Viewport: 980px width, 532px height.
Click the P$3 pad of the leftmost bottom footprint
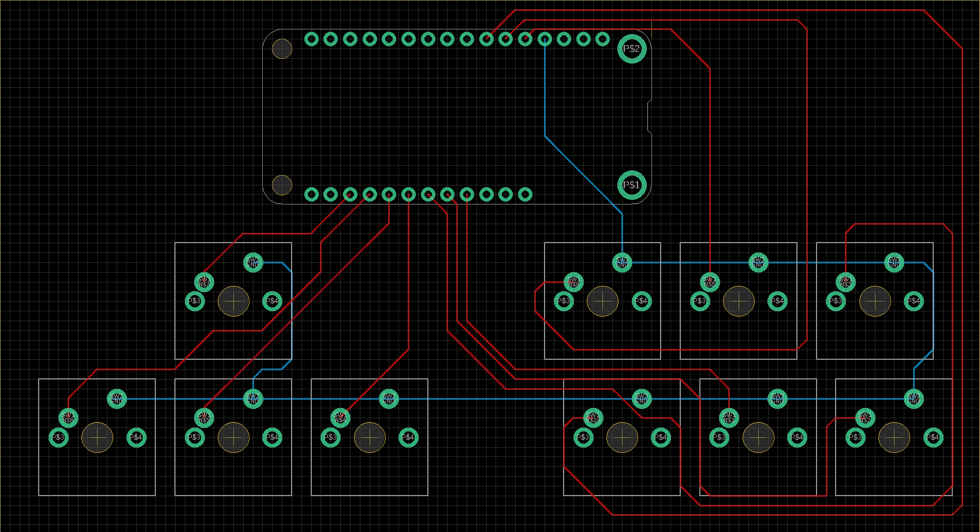pos(58,437)
